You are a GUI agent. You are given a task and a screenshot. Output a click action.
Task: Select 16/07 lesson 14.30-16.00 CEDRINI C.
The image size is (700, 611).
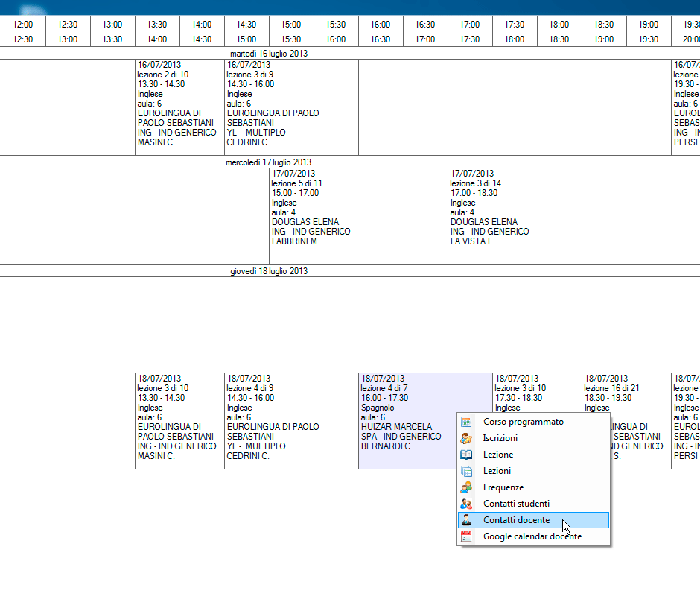tap(291, 107)
